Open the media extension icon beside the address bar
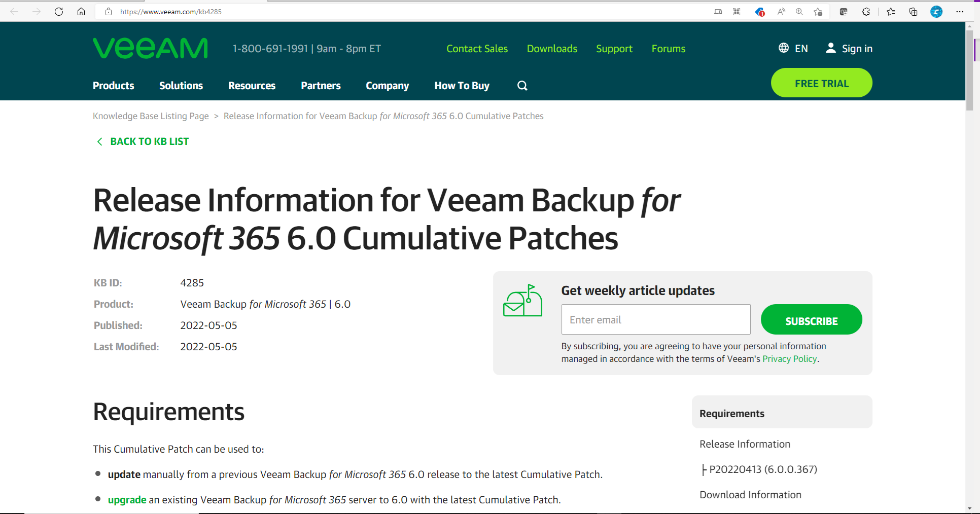The image size is (980, 514). click(x=844, y=11)
